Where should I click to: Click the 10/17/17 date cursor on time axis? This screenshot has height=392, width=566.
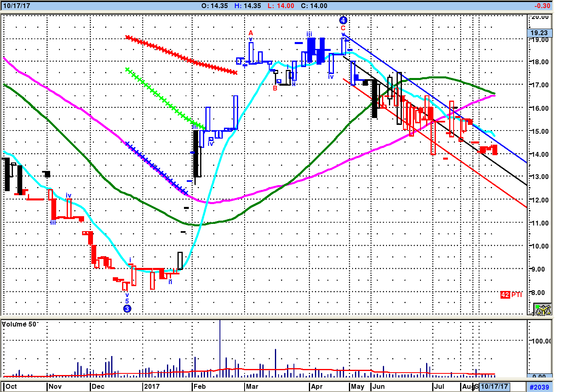click(x=494, y=386)
